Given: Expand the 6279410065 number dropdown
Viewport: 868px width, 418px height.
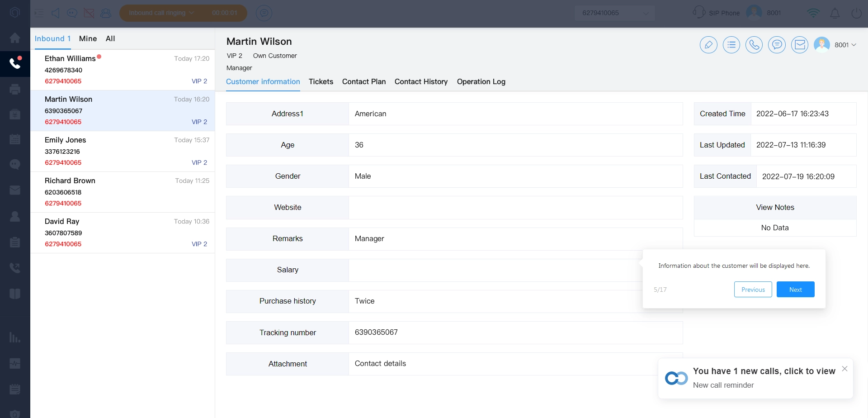Looking at the screenshot, I should tap(614, 13).
